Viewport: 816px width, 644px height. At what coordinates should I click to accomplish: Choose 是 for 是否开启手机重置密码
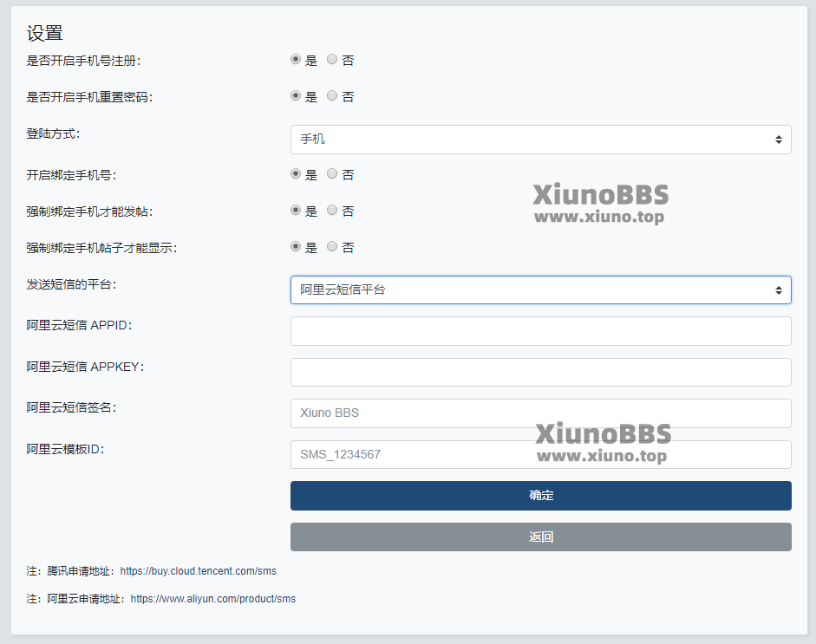pos(296,95)
